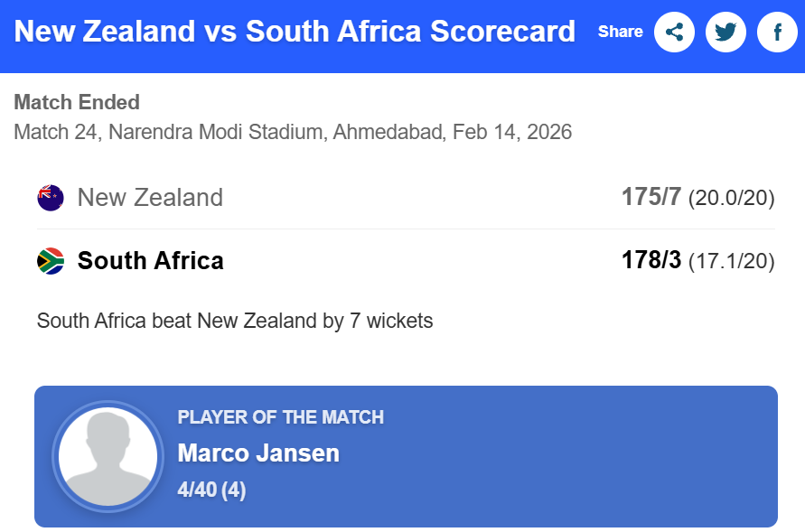Open Marco Jansen's avatar placeholder

(108, 456)
